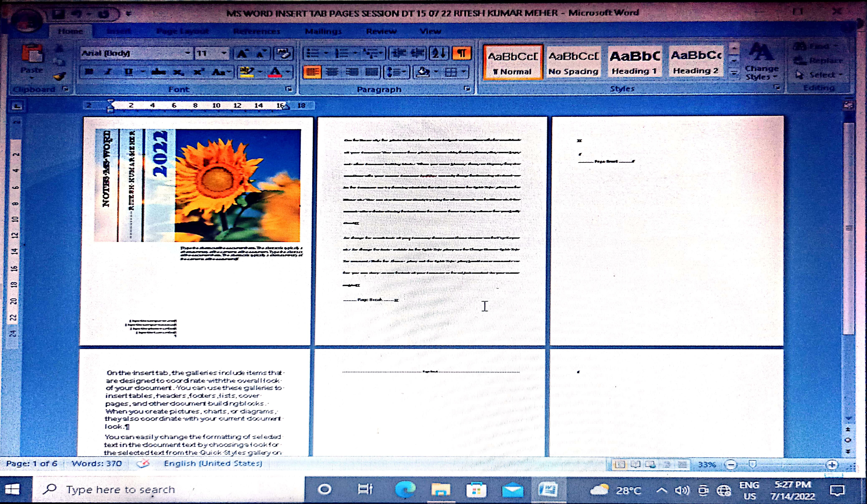Click the Format Painter brush icon
The image size is (867, 504).
point(60,76)
